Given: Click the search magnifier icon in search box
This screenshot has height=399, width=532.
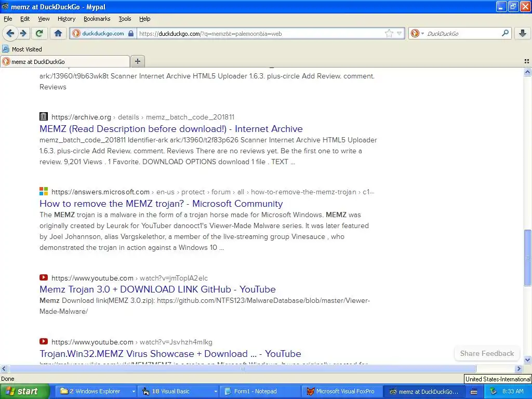Looking at the screenshot, I should tap(505, 33).
